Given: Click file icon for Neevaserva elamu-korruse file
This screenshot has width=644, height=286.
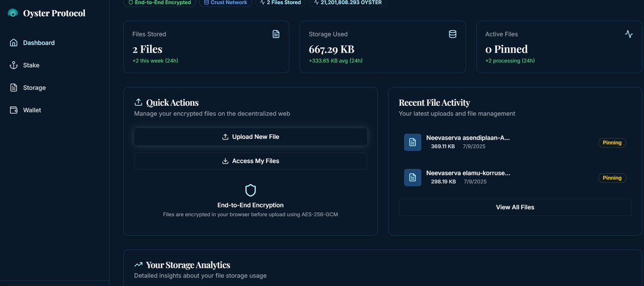Looking at the screenshot, I should pos(413,178).
